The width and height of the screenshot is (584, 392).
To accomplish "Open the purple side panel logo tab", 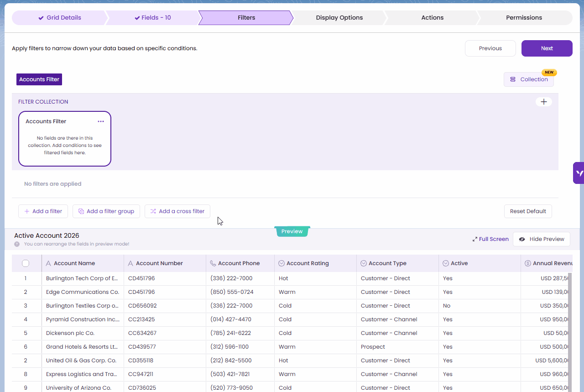I will coord(579,173).
